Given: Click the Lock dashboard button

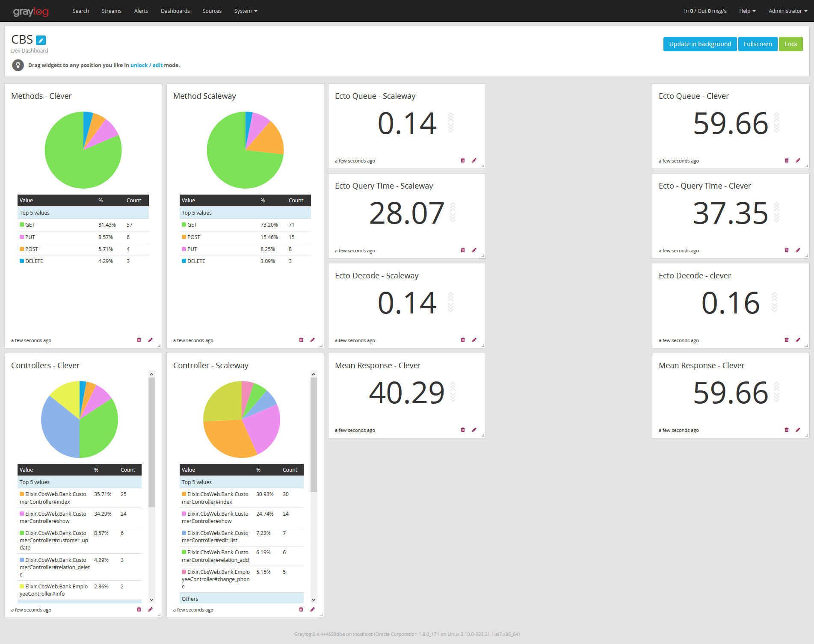Looking at the screenshot, I should [790, 44].
